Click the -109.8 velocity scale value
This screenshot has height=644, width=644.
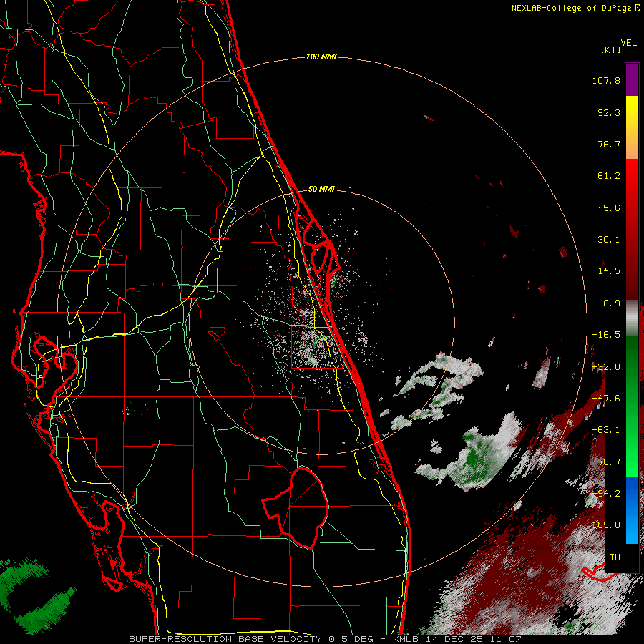[603, 525]
